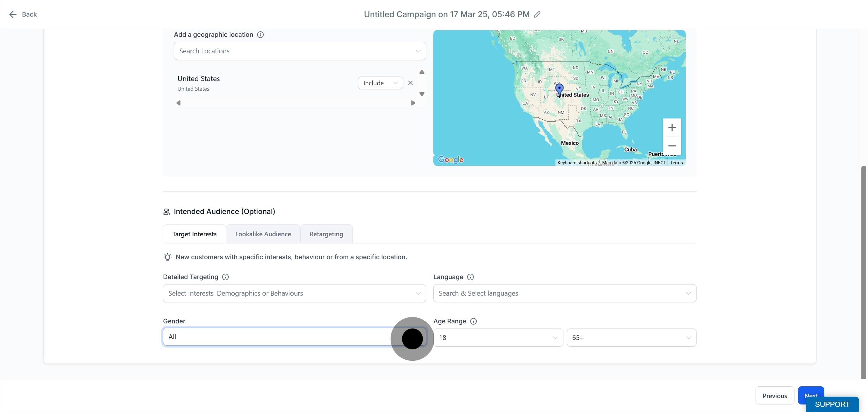Switch to the Lookalike Audience tab

263,234
